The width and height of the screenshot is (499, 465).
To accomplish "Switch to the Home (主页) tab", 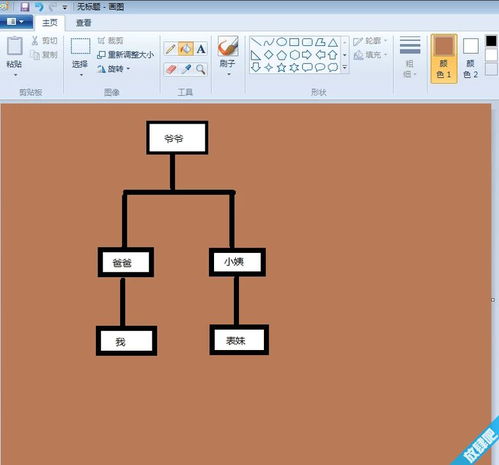I will point(50,23).
